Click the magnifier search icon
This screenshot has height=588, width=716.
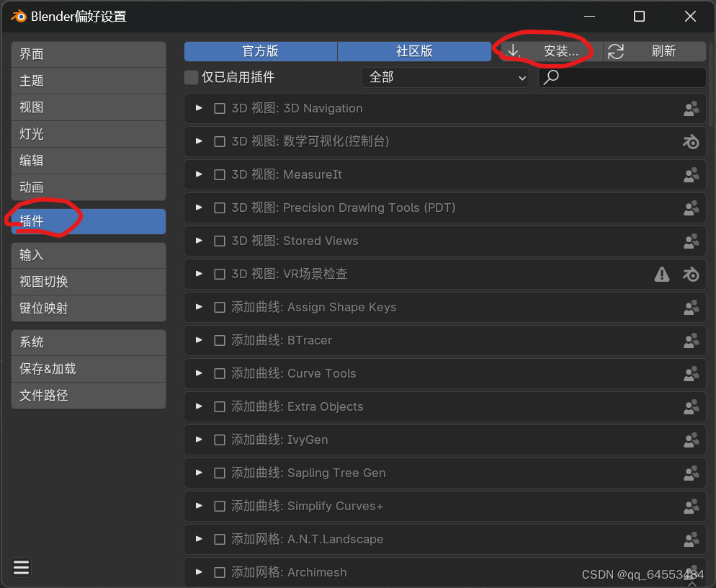pos(552,77)
